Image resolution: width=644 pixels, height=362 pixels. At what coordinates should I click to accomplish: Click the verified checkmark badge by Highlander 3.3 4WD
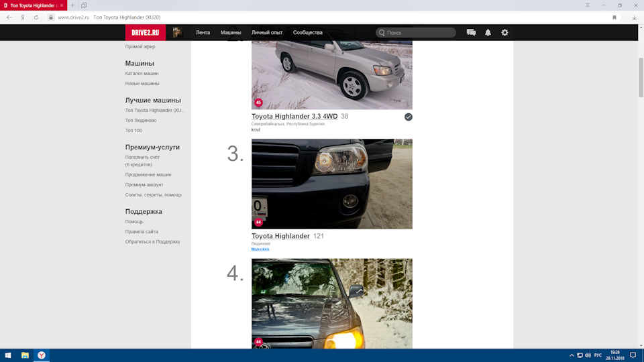(409, 117)
